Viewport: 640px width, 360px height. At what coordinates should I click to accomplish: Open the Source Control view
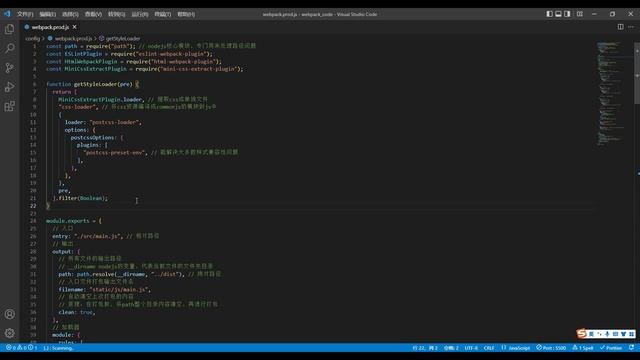click(x=9, y=68)
